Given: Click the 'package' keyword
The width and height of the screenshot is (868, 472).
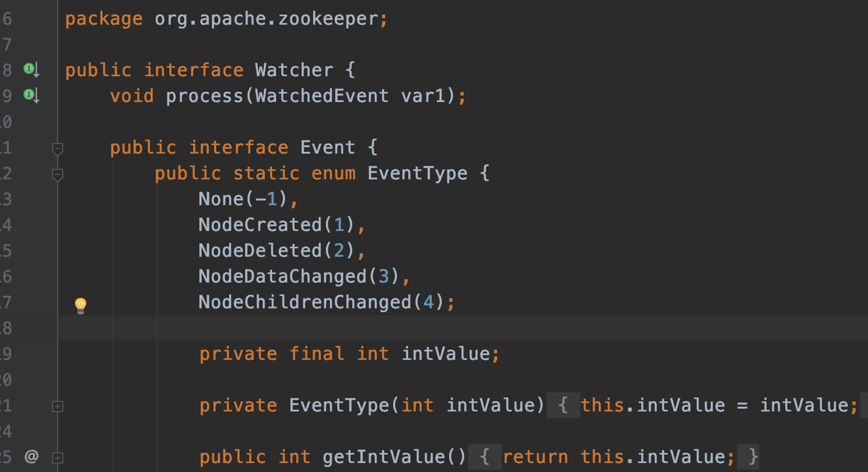Looking at the screenshot, I should [x=104, y=18].
